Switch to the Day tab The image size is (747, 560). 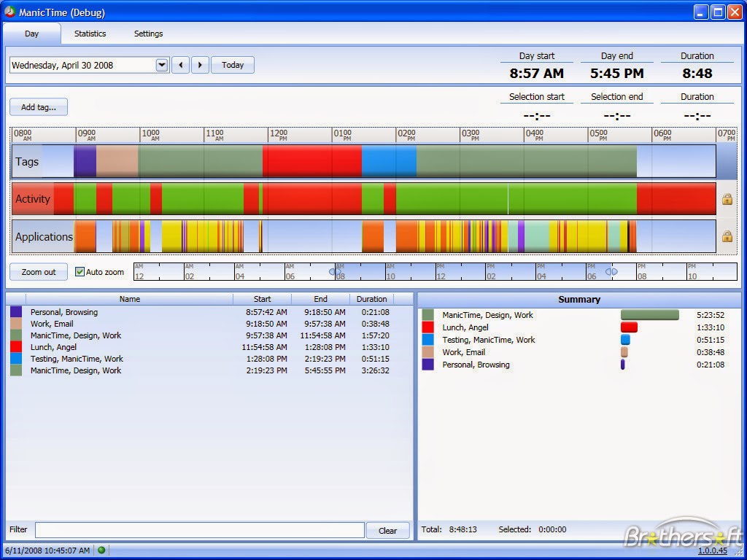(x=32, y=34)
